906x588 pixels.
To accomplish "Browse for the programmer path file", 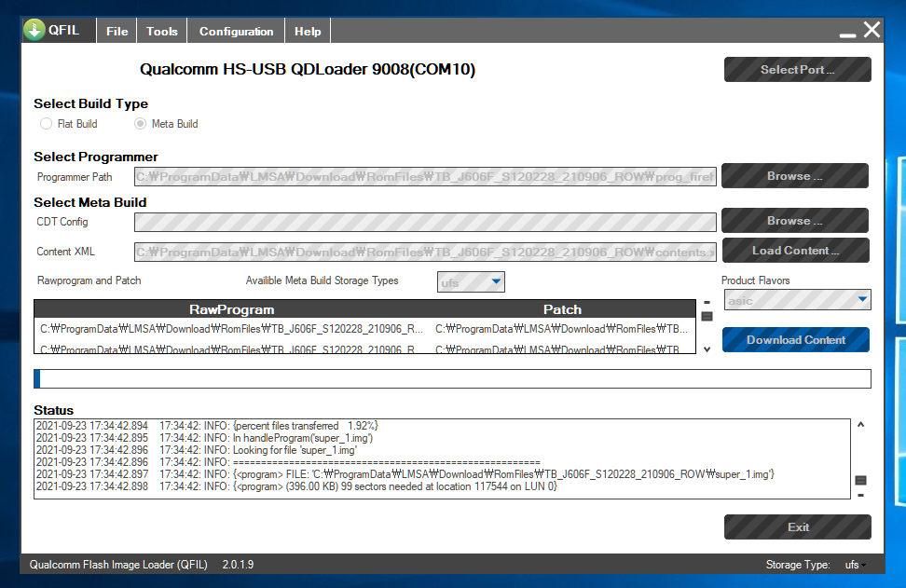I will click(x=794, y=175).
